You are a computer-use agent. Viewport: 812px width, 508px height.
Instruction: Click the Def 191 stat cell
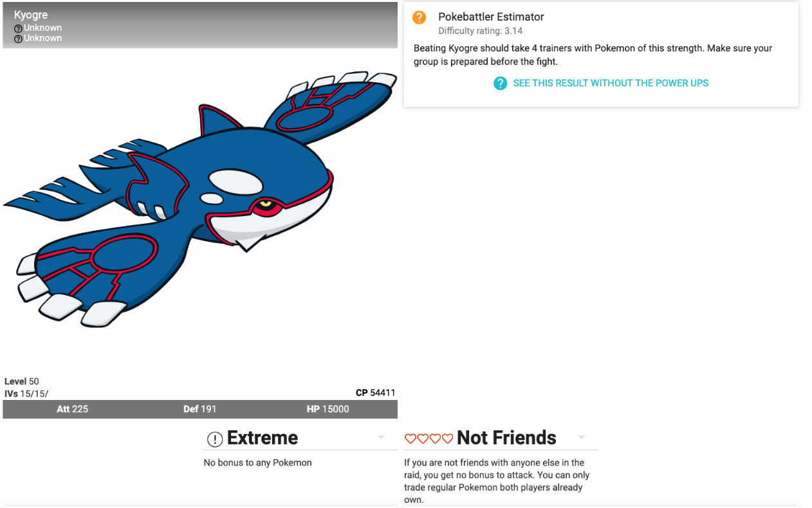[200, 409]
